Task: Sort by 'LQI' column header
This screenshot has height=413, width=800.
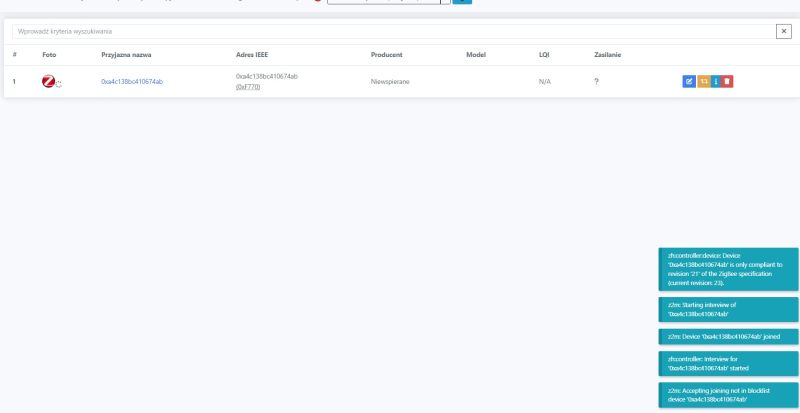Action: point(544,55)
